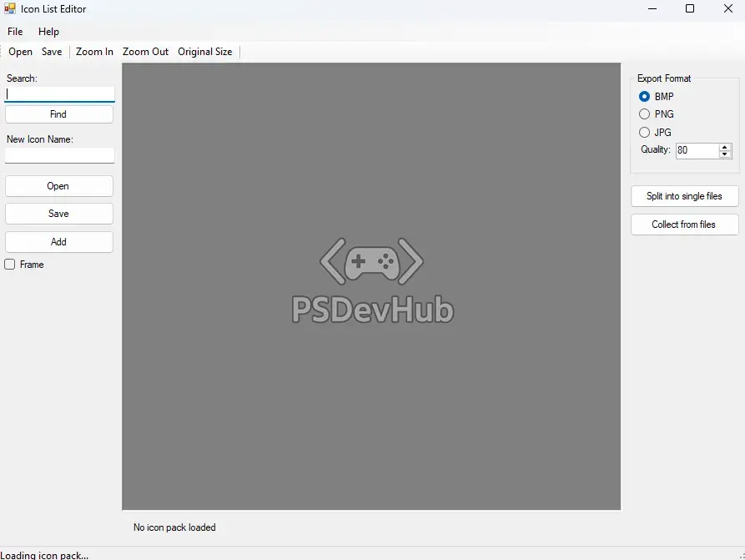Click Save in the toolbar strip
This screenshot has height=560, width=745.
click(52, 52)
